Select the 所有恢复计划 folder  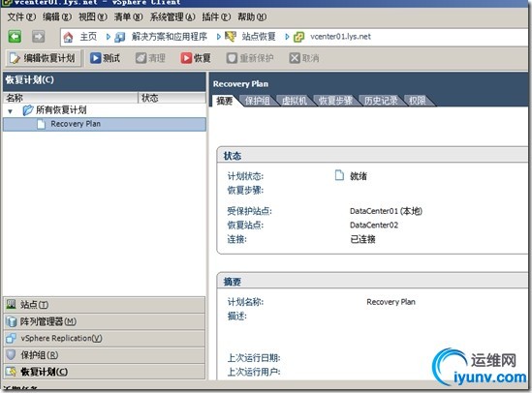pyautogui.click(x=54, y=110)
